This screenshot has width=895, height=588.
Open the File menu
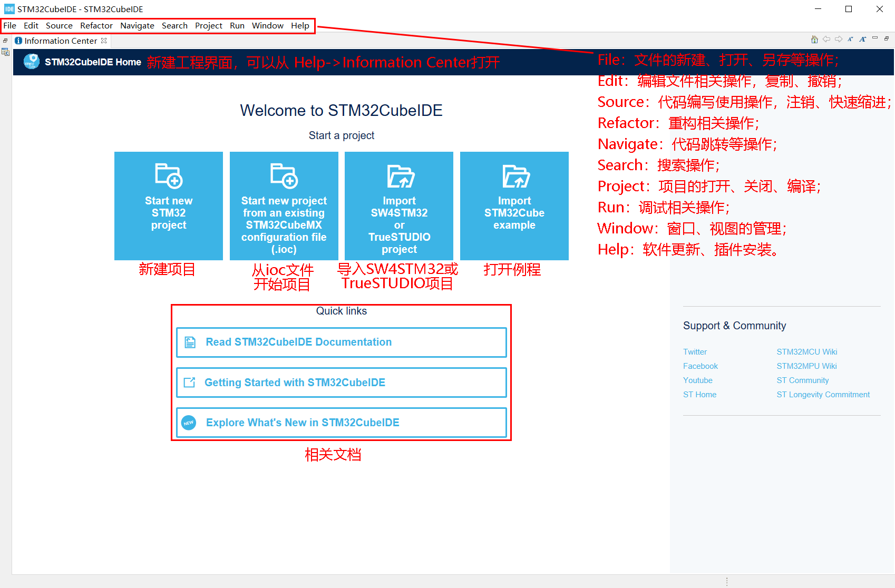coord(9,25)
